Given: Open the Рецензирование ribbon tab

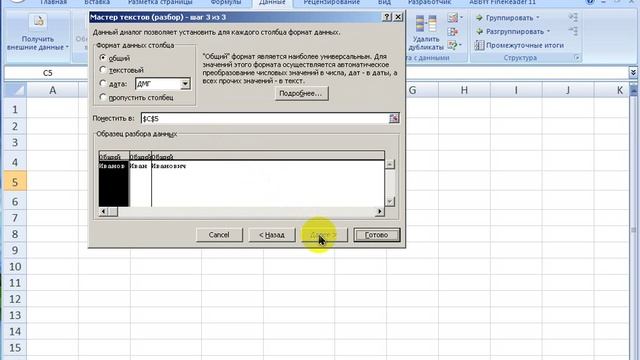Looking at the screenshot, I should (x=331, y=2).
